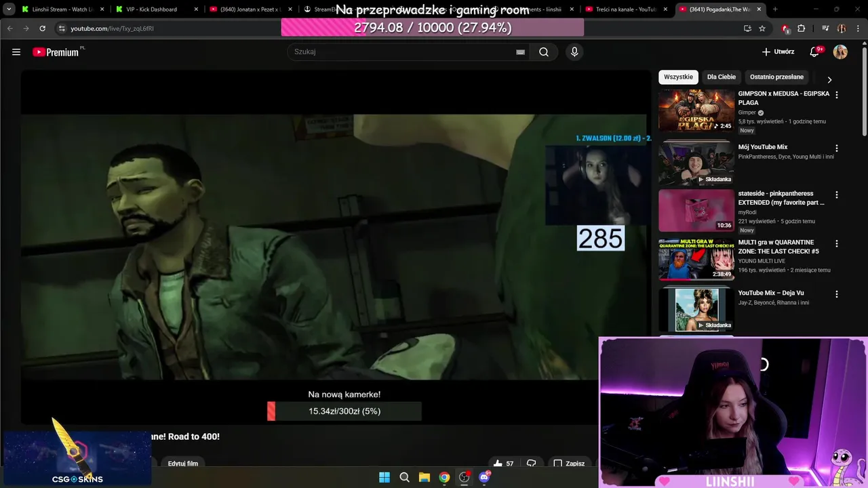868x488 pixels.
Task: Open options for stateside pinkpantheress video
Action: coord(836,195)
